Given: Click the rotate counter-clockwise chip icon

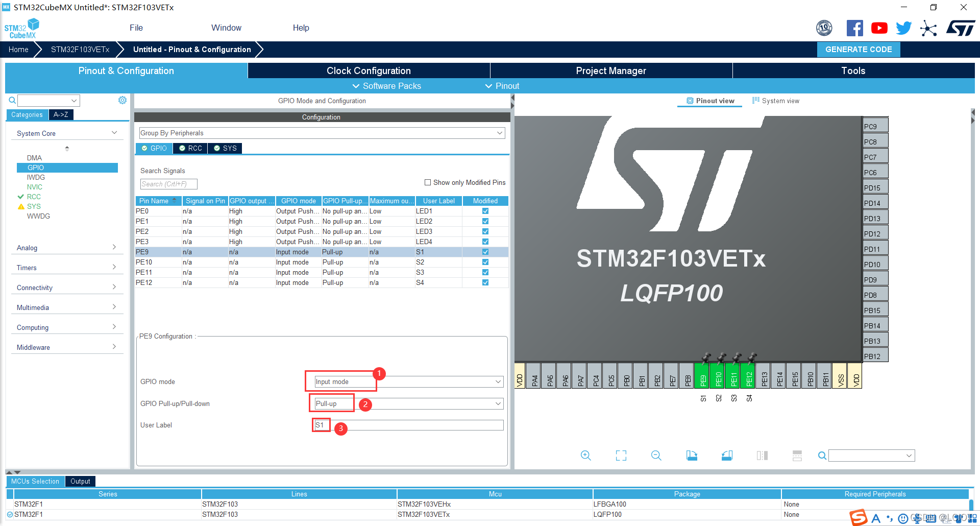Looking at the screenshot, I should (x=727, y=456).
